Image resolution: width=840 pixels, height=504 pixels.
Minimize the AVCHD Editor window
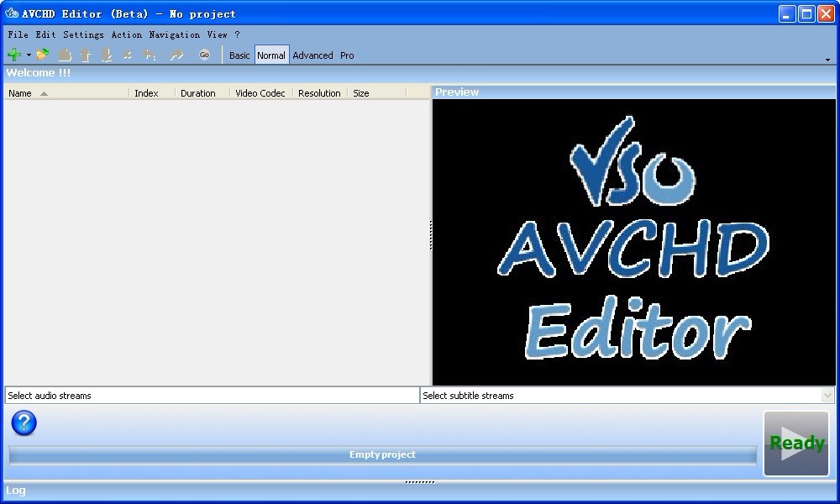[787, 14]
